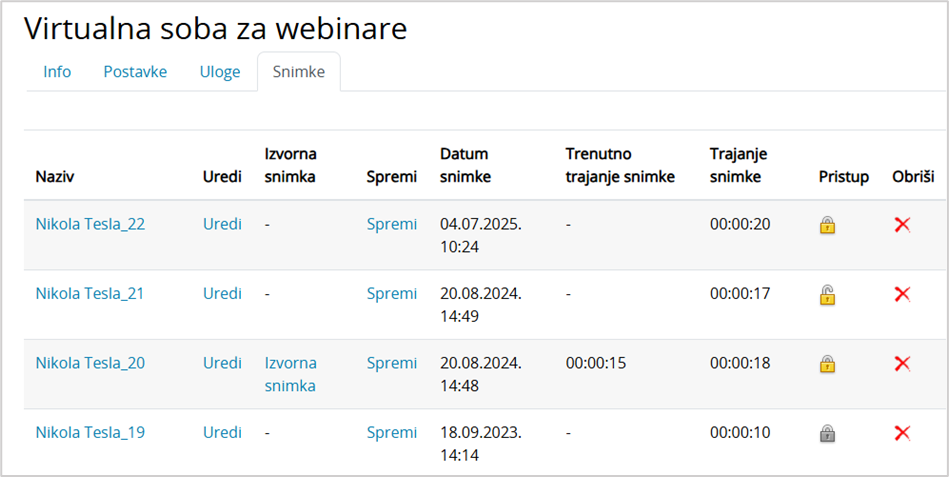Delete the Nikola Tesla_20 recording

[x=902, y=364]
